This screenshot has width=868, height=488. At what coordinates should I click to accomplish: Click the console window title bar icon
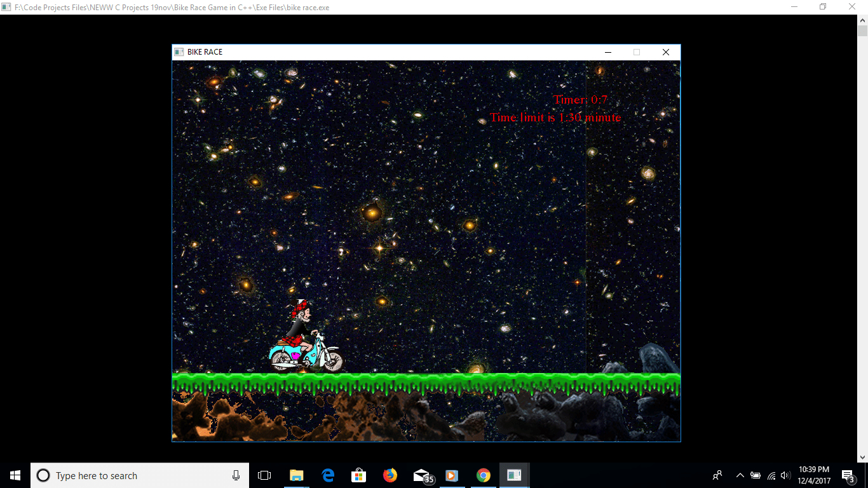[6, 7]
